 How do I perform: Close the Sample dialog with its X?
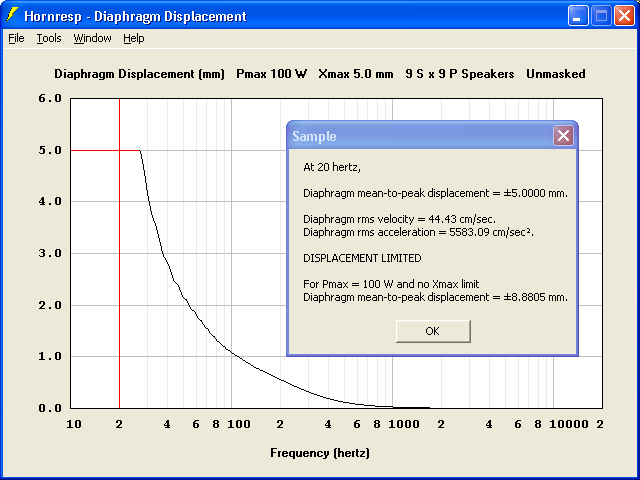coord(563,136)
